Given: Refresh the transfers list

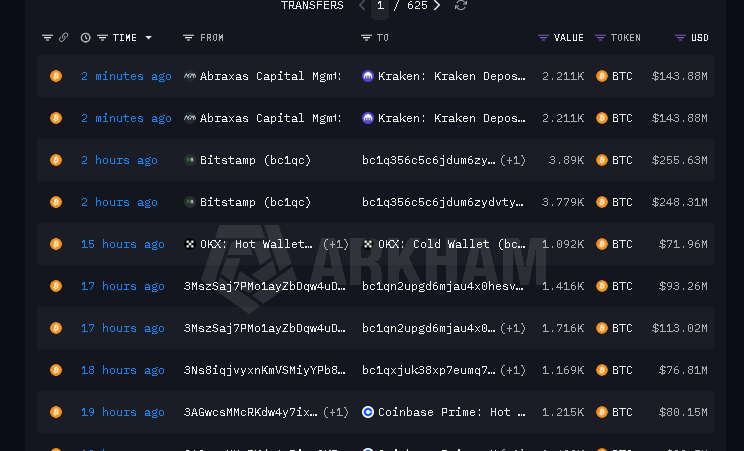Looking at the screenshot, I should (x=461, y=5).
